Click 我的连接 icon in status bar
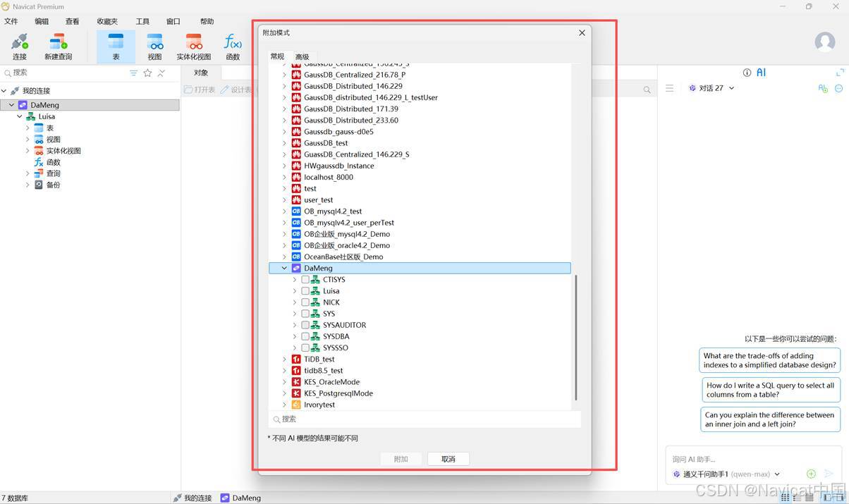This screenshot has width=849, height=504. pos(177,498)
